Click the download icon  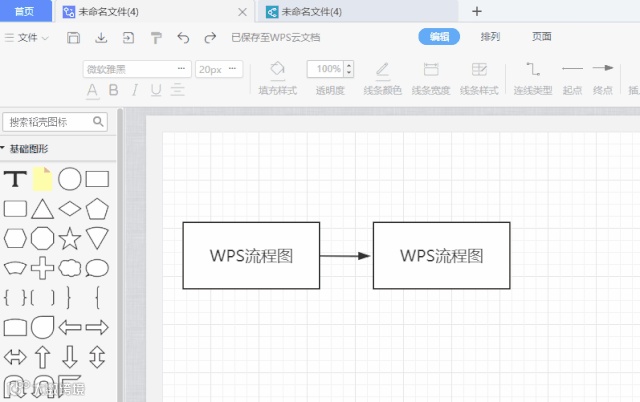coord(101,38)
